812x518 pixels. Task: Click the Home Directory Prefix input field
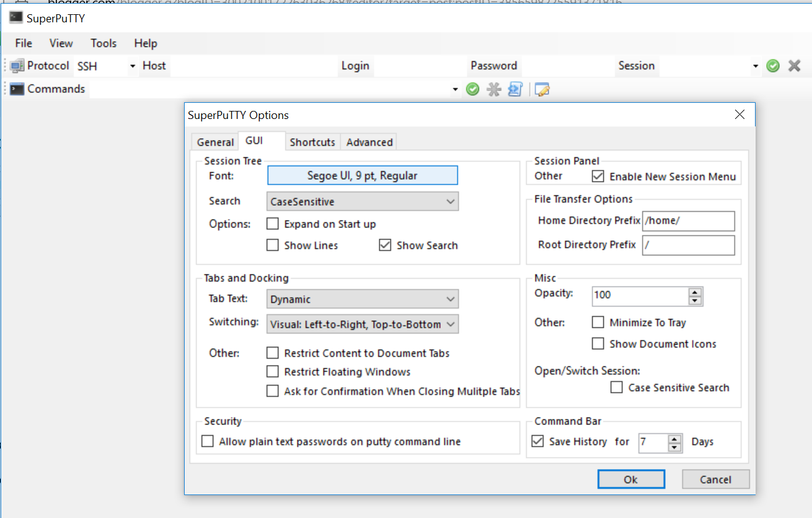[x=688, y=221]
